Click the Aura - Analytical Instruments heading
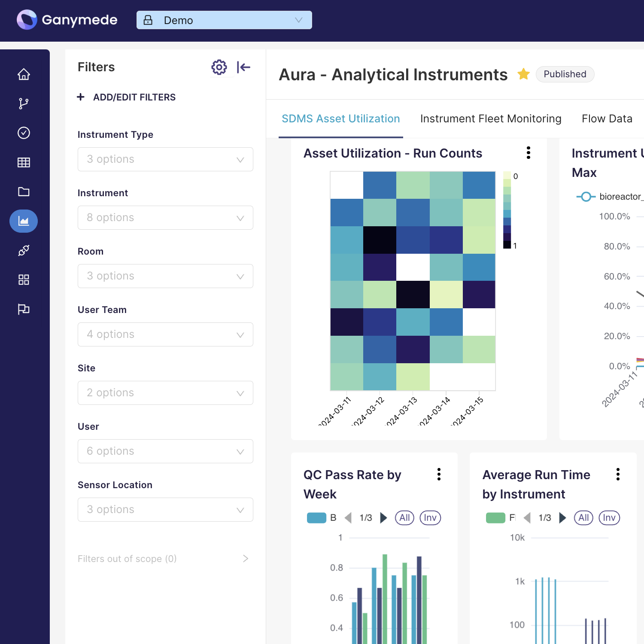The width and height of the screenshot is (644, 644). pyautogui.click(x=393, y=75)
